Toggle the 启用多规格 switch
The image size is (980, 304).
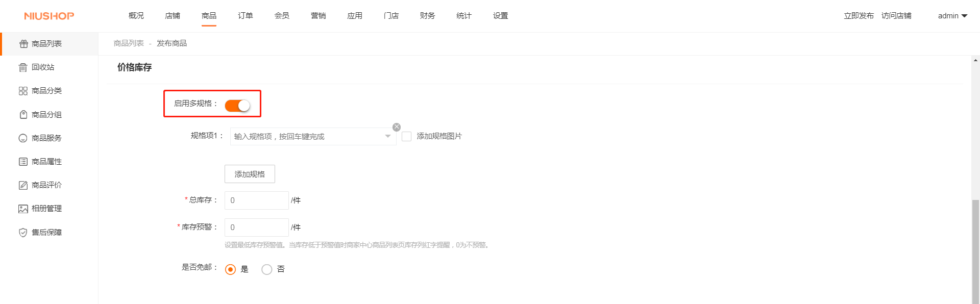pos(237,106)
